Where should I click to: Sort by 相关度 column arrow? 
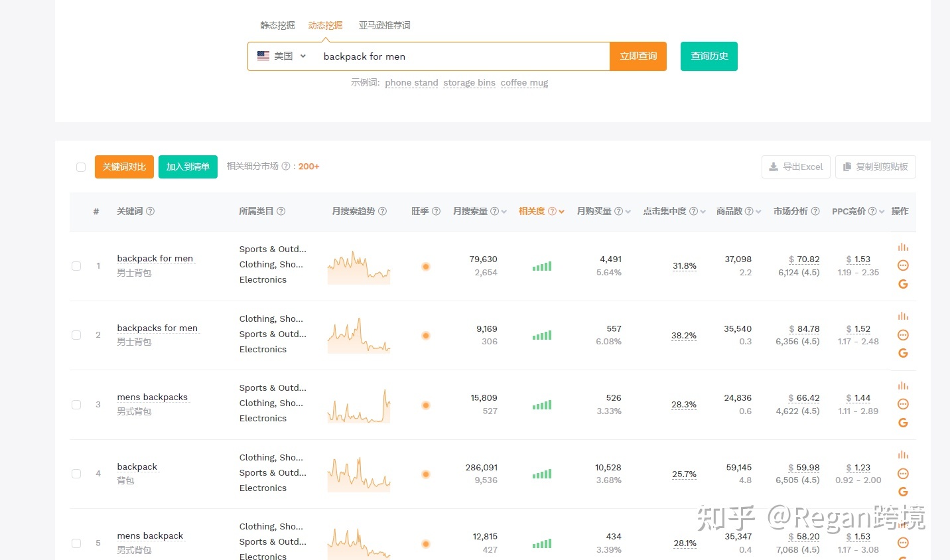tap(562, 212)
